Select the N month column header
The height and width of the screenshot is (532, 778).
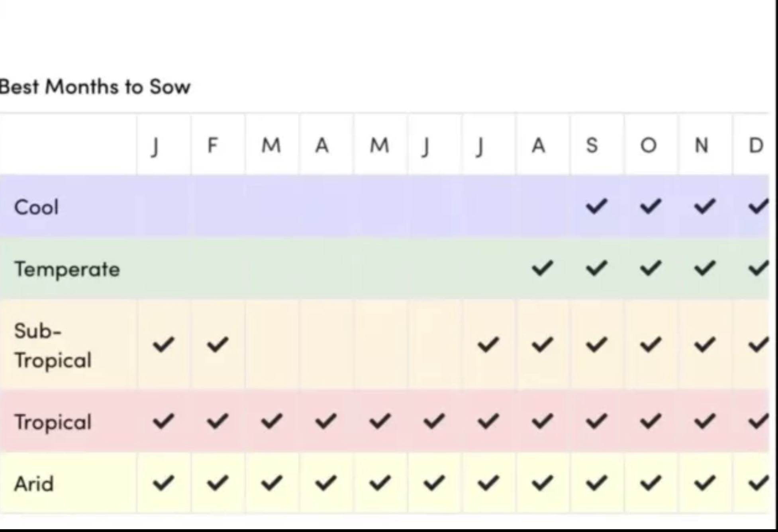[702, 145]
